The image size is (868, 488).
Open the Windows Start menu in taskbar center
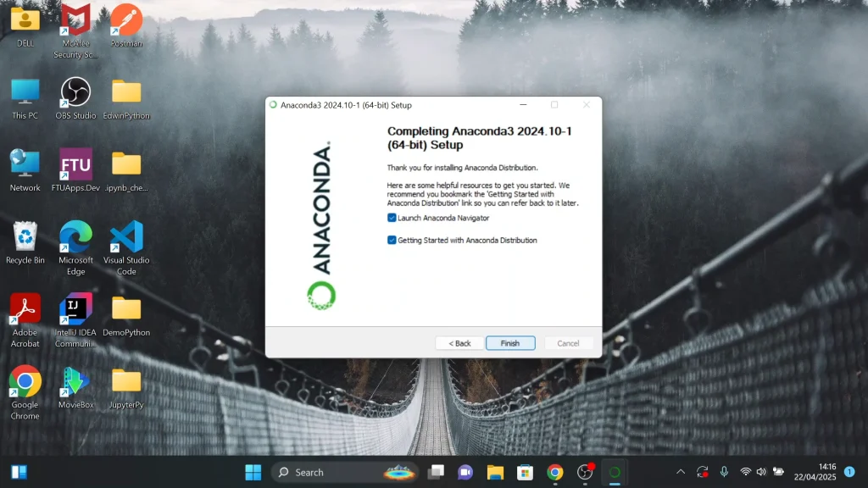point(253,472)
